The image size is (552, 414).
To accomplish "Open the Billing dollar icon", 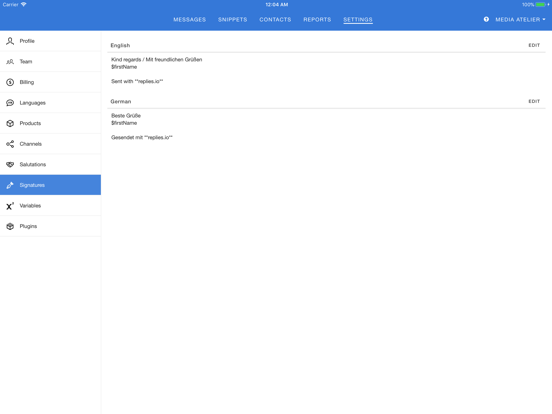I will tap(10, 82).
